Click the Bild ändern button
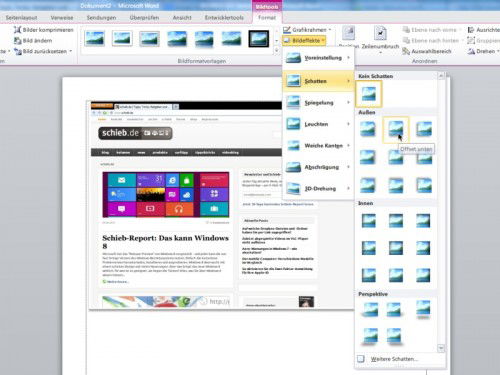The image size is (500, 375). 33,41
